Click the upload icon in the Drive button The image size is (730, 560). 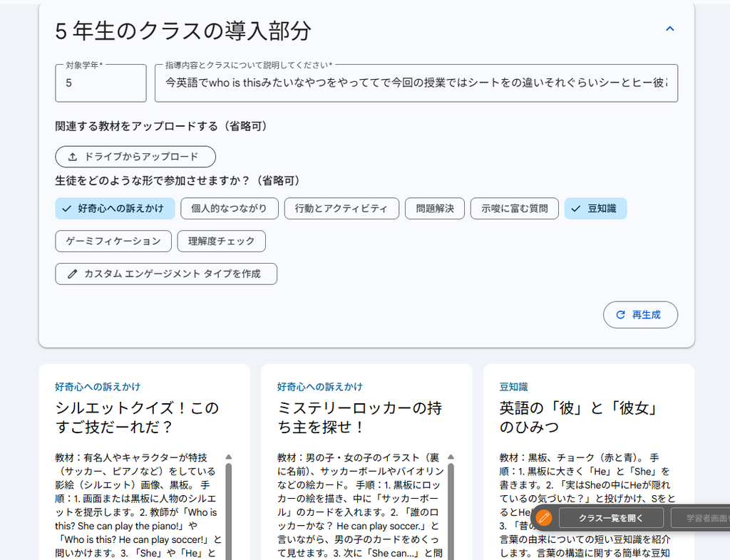(73, 157)
